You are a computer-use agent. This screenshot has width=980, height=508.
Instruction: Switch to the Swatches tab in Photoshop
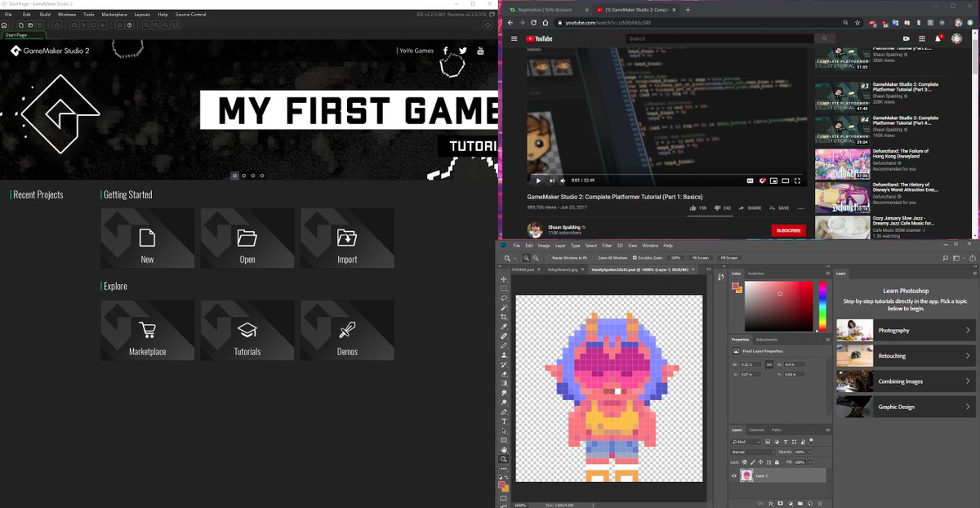pyautogui.click(x=756, y=274)
